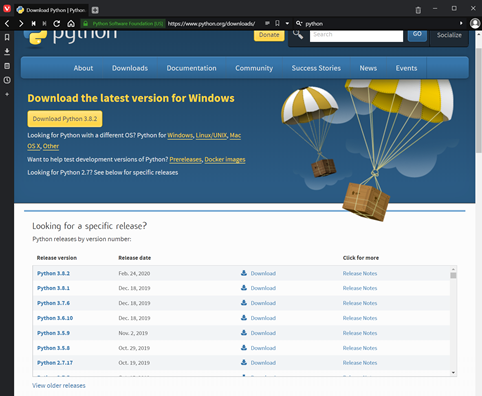The image size is (482, 396).
Task: Open the Python 3.6.10 release link
Action: pos(55,318)
